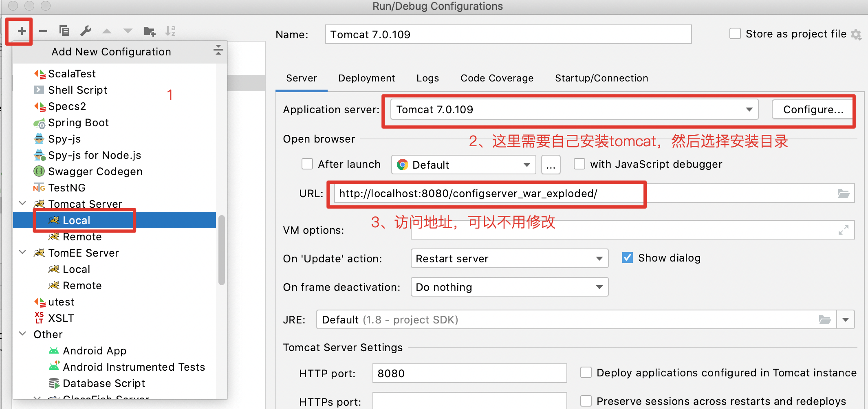The height and width of the screenshot is (409, 868).
Task: Click the HTTPs port input field
Action: pyautogui.click(x=470, y=401)
